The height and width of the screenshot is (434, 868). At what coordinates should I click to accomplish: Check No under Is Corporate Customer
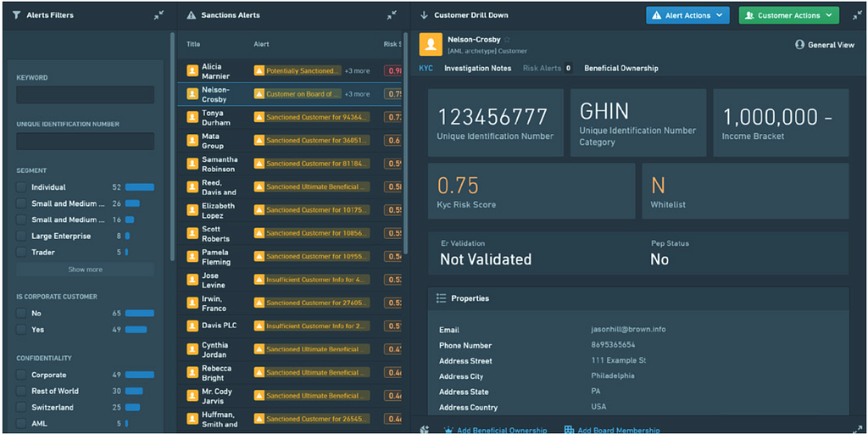tap(21, 314)
